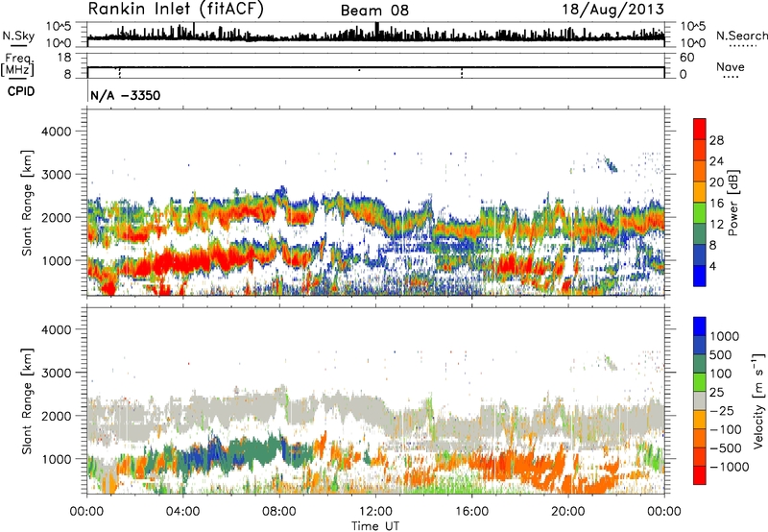The image size is (768, 532).
Task: Click the '3000' tick in velocity panel
Action: tap(56, 373)
